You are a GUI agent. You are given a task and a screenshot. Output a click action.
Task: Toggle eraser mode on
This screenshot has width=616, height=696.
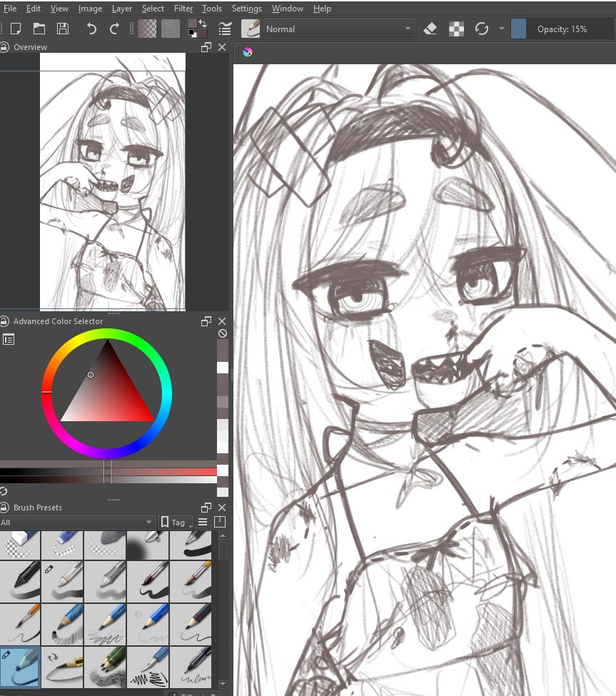[x=430, y=29]
